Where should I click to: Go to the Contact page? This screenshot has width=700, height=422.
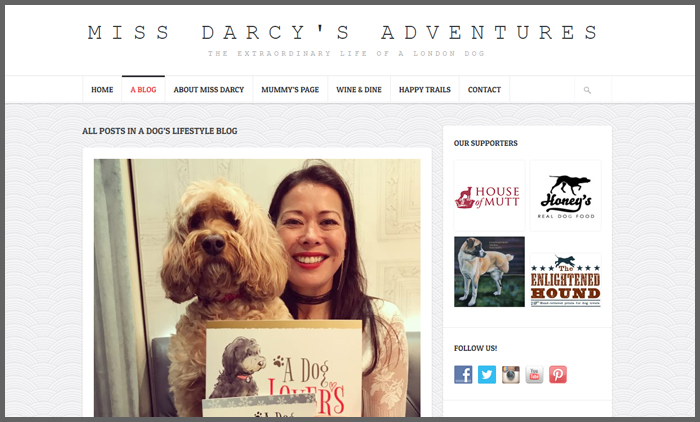[x=484, y=90]
